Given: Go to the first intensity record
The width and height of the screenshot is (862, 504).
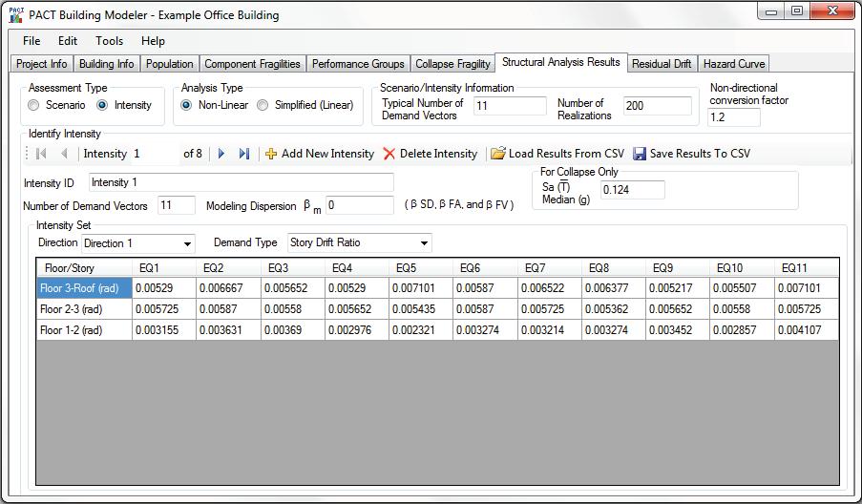Looking at the screenshot, I should tap(41, 154).
